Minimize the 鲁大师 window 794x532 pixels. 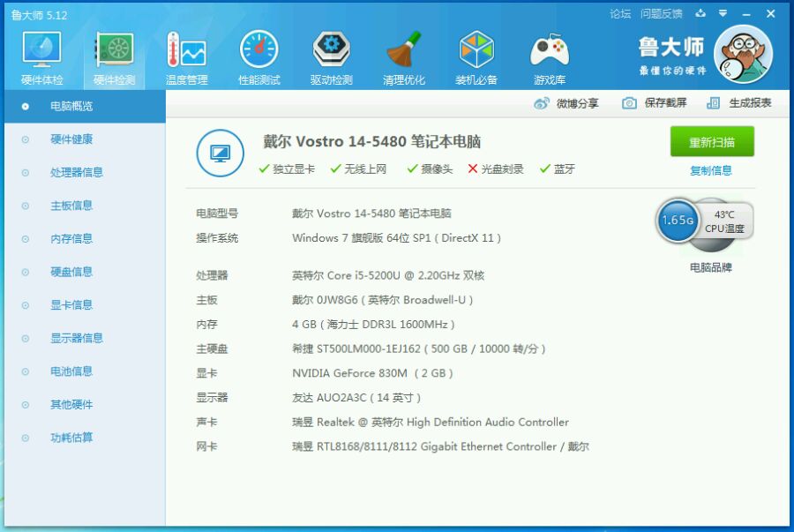[x=745, y=14]
